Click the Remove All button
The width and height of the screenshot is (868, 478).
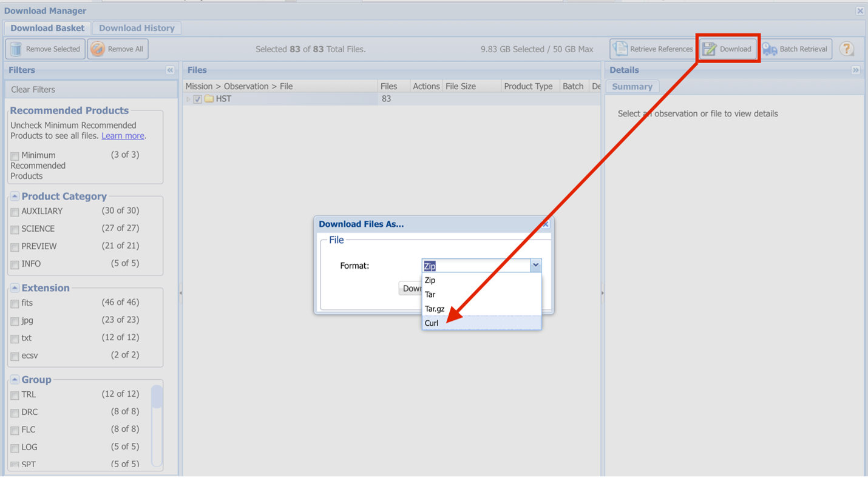[118, 49]
